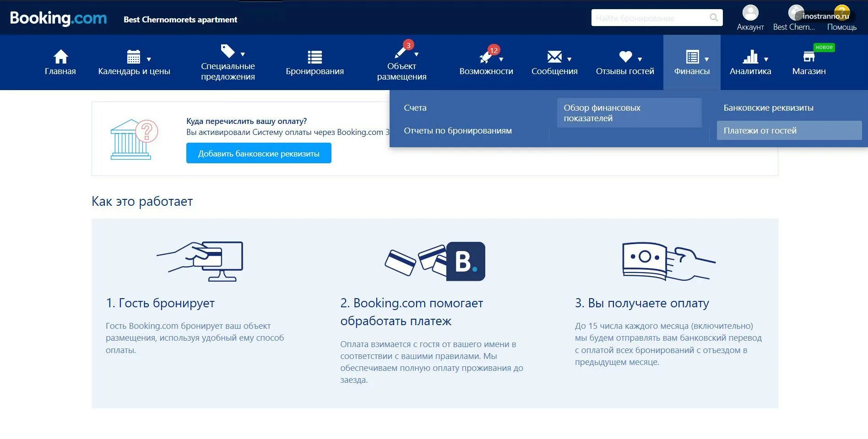868x439 pixels.
Task: Click the Сообщения envelope icon
Action: point(554,57)
